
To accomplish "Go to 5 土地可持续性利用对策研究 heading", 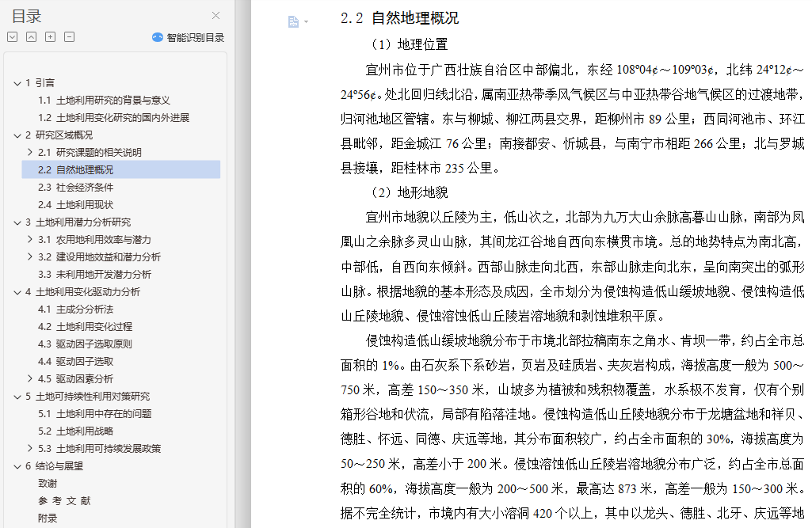I will pos(87,397).
